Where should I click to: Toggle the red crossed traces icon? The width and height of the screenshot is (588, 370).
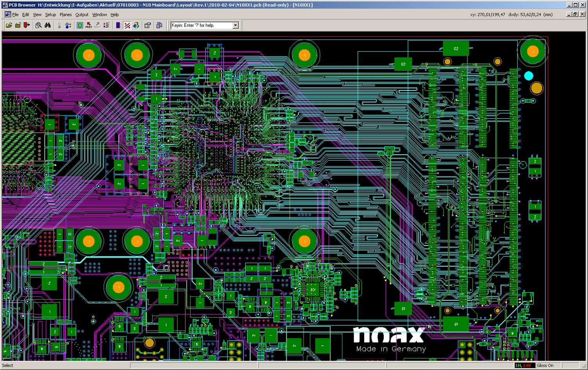(x=127, y=25)
